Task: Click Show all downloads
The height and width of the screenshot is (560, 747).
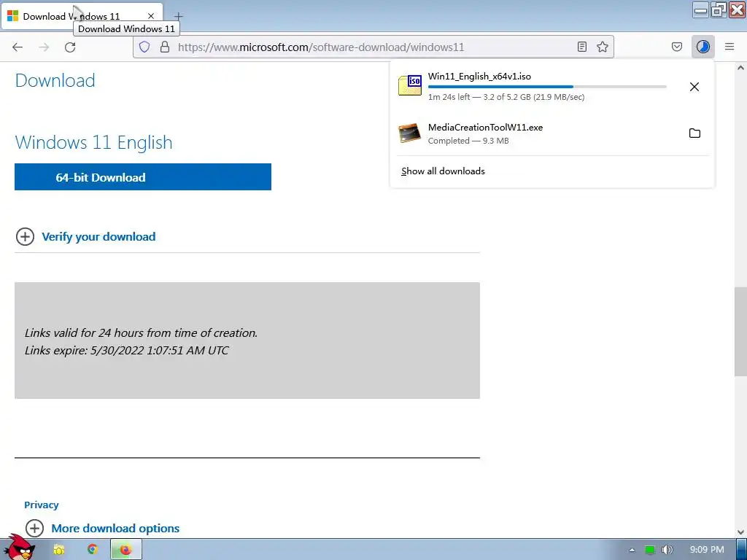Action: click(x=443, y=171)
